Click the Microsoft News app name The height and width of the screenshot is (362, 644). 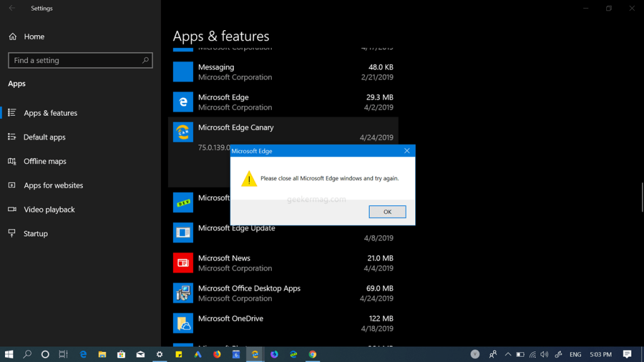tap(224, 258)
